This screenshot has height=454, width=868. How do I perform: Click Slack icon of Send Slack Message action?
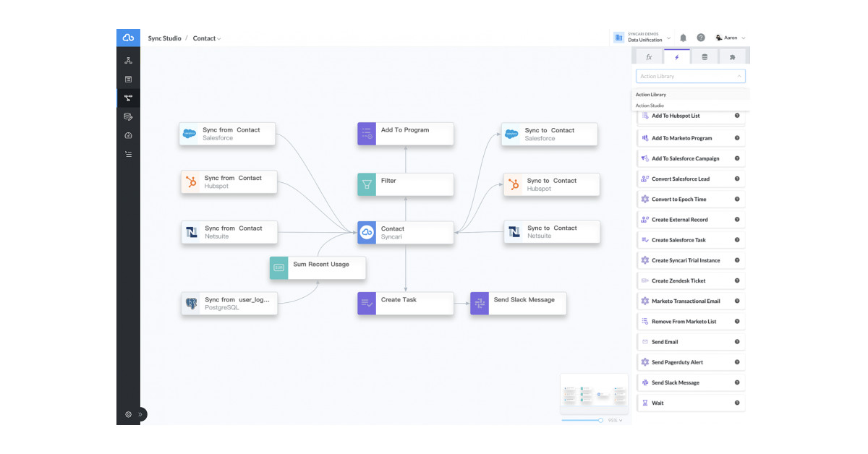[645, 382]
